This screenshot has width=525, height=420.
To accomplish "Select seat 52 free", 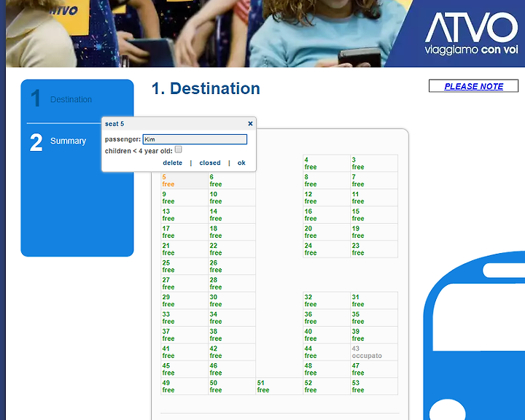I will coord(327,386).
